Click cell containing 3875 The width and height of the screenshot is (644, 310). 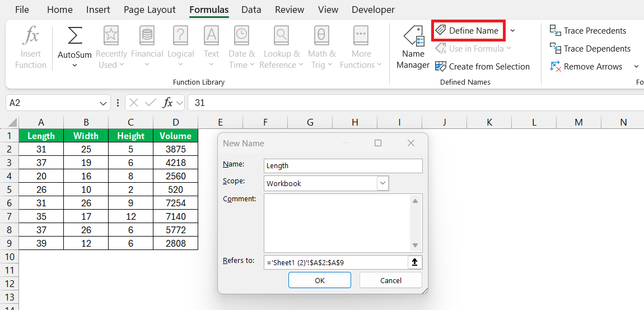click(176, 149)
